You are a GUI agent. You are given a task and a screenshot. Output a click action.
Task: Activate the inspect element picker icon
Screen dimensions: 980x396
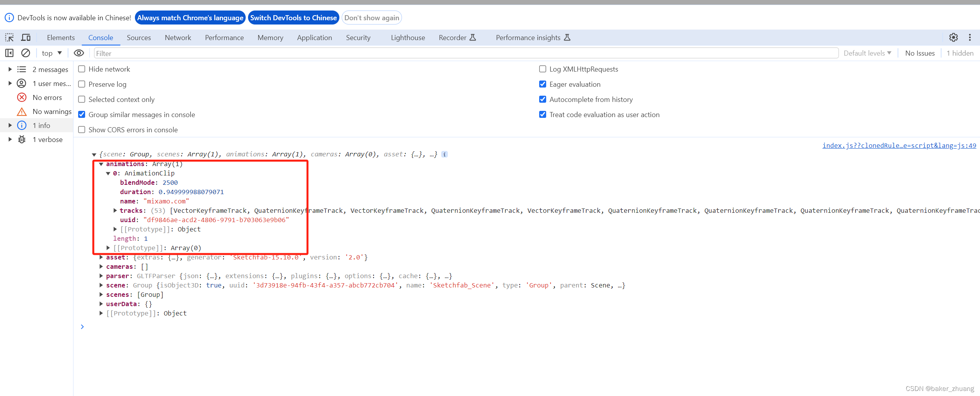tap(9, 38)
